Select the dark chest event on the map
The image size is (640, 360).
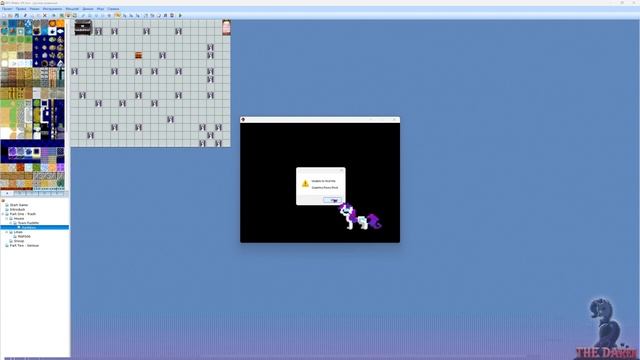point(83,27)
